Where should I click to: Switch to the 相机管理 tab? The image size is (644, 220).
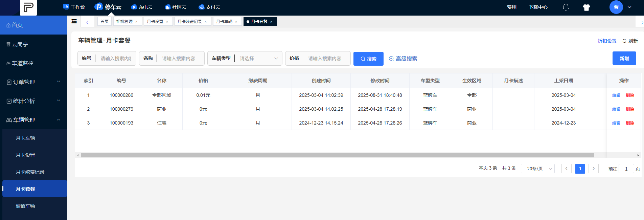[x=124, y=21]
